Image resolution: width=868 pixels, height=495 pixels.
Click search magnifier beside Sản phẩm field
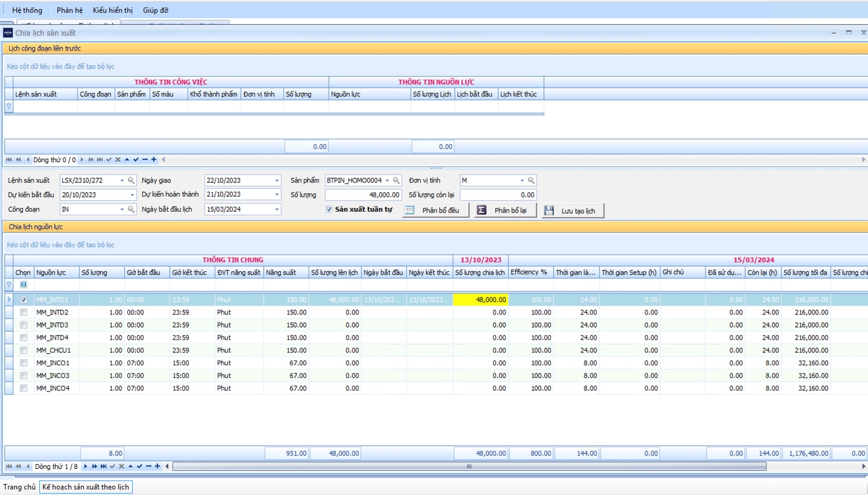tap(396, 181)
